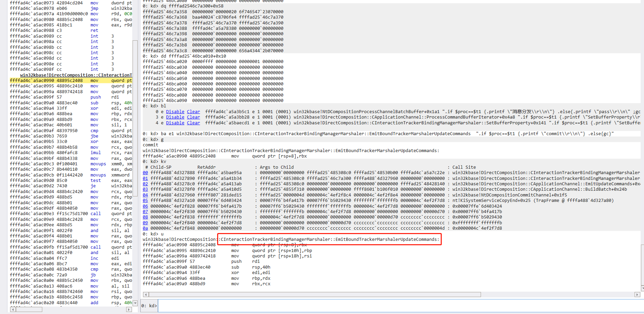This screenshot has height=314, width=644.
Task: Disable breakpoint 4 on SetBufferProperty
Action: [175, 123]
